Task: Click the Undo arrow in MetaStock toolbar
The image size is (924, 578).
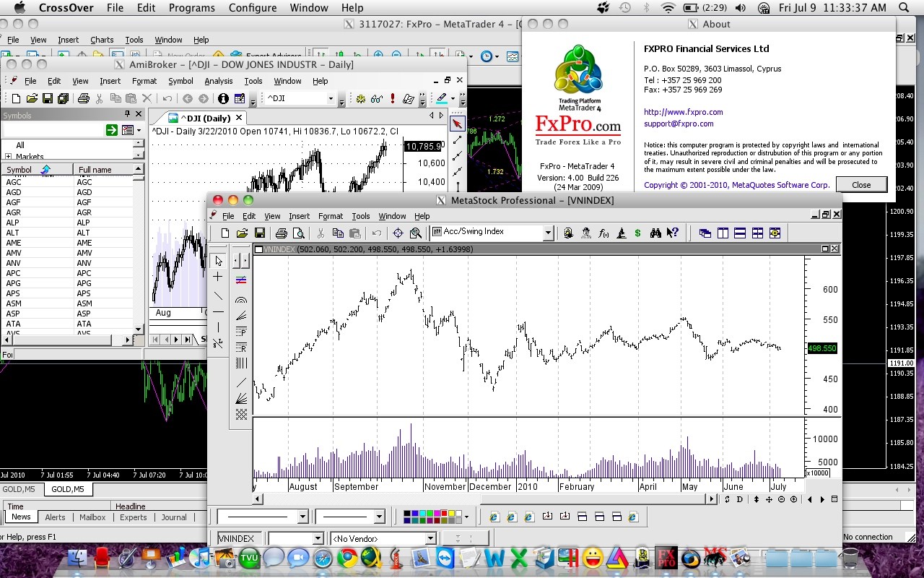Action: point(376,233)
